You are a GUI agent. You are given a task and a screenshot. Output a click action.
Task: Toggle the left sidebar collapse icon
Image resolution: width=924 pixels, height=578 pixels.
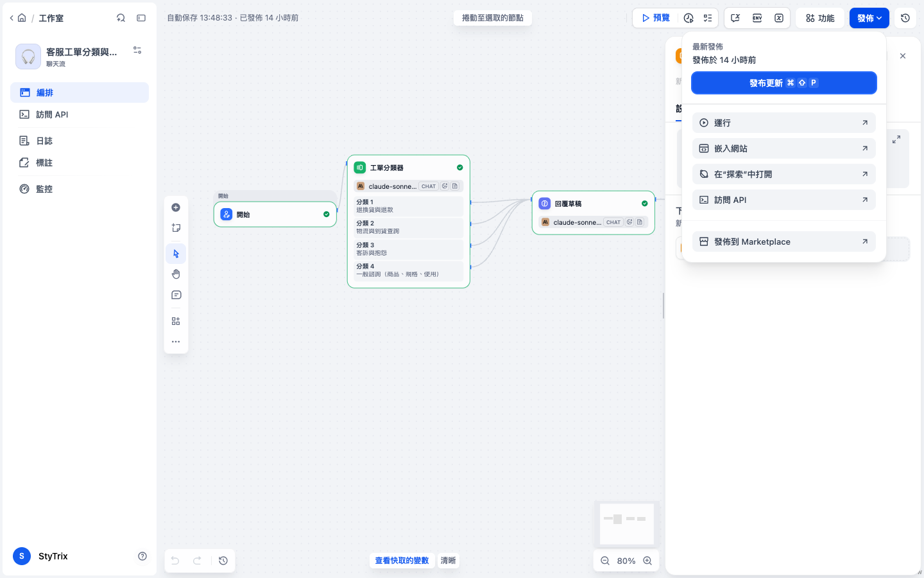(141, 18)
